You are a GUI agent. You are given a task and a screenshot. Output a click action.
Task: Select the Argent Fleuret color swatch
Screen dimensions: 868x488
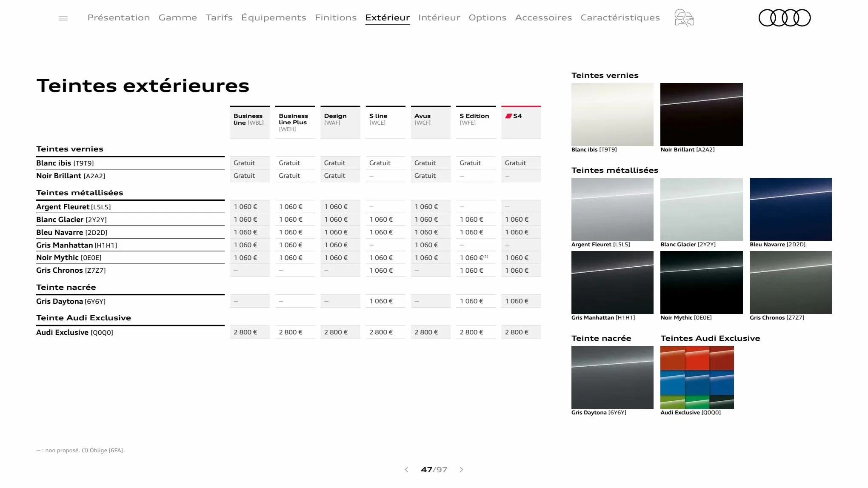(612, 209)
